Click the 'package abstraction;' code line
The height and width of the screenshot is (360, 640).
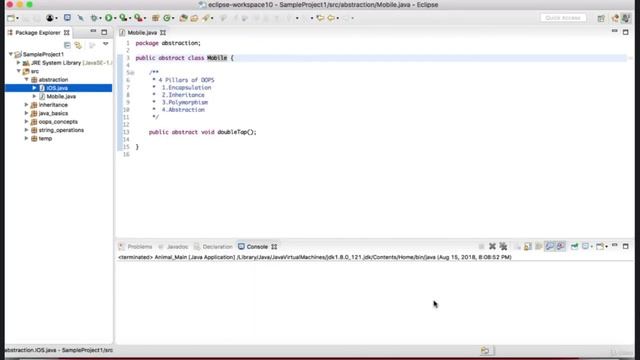(x=168, y=43)
